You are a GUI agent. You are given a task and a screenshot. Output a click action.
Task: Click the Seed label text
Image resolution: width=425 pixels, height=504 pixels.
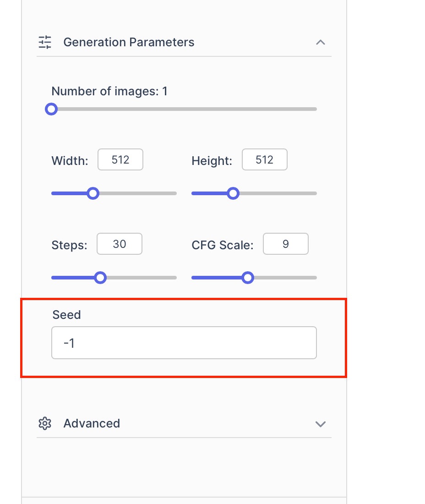coord(66,315)
